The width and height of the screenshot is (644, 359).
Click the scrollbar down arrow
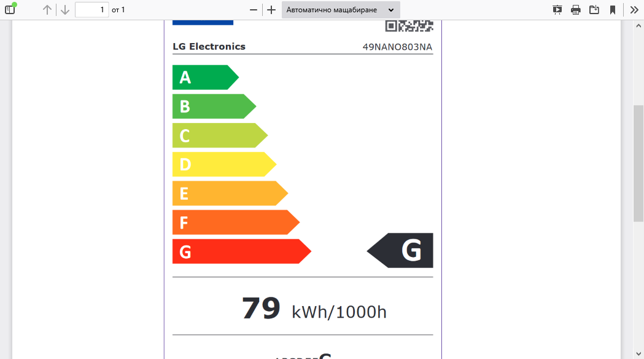coord(638,353)
